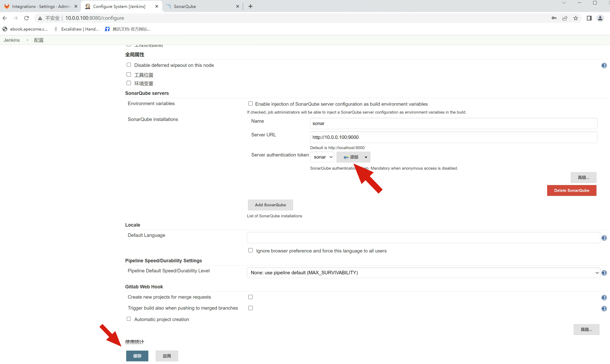Open the sonar authentication token dropdown
The image size is (610, 364).
[x=322, y=157]
